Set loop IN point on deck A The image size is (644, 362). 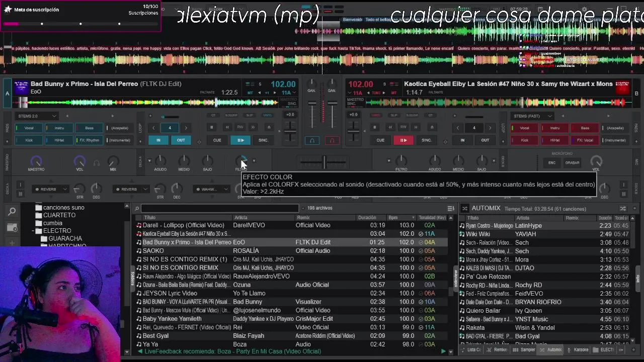[x=158, y=140]
